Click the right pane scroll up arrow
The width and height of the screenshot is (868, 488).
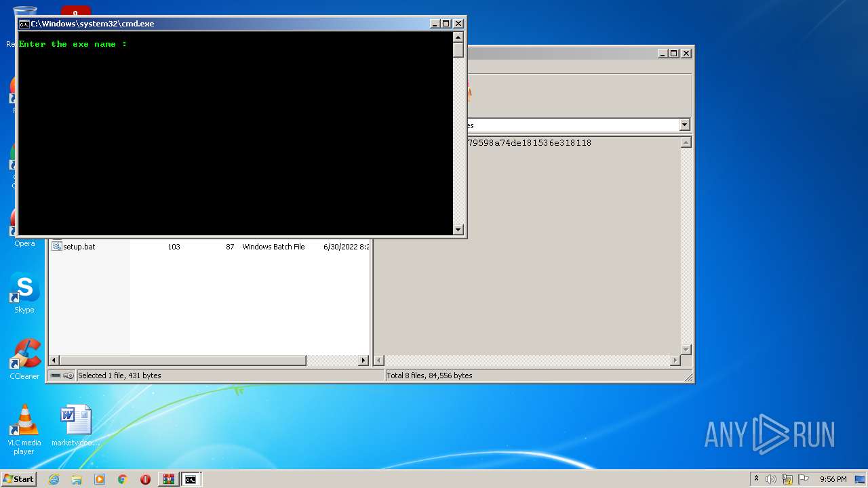686,142
